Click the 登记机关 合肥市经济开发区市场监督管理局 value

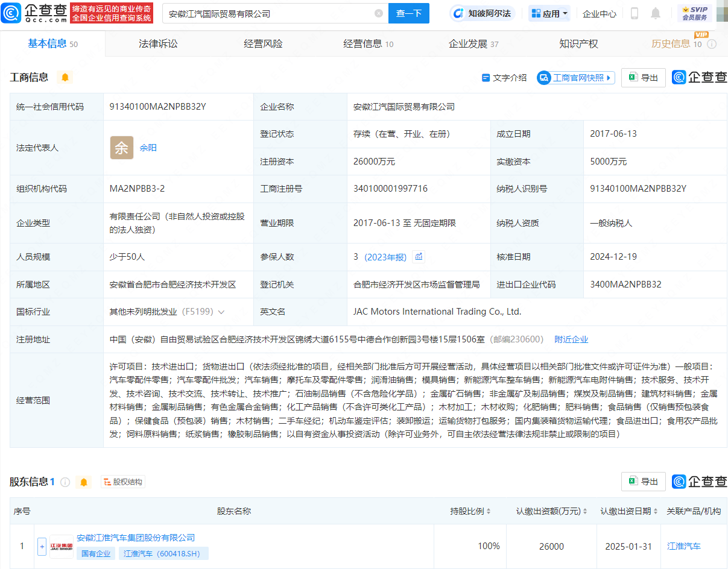417,284
